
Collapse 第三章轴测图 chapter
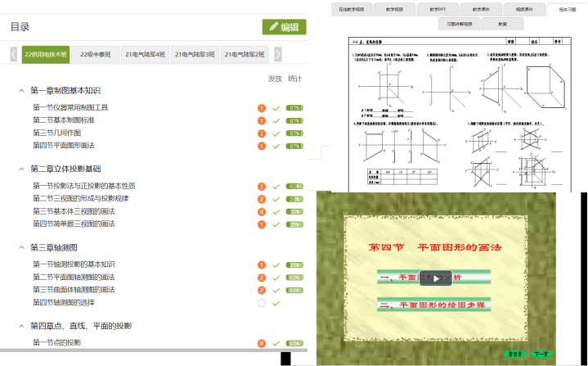click(x=21, y=247)
